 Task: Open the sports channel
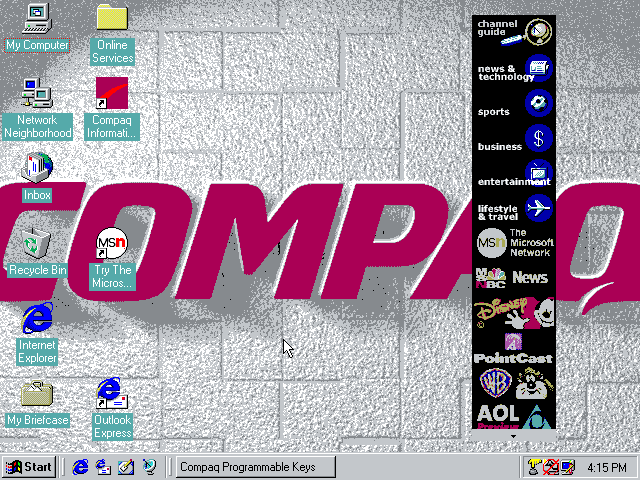click(x=514, y=104)
